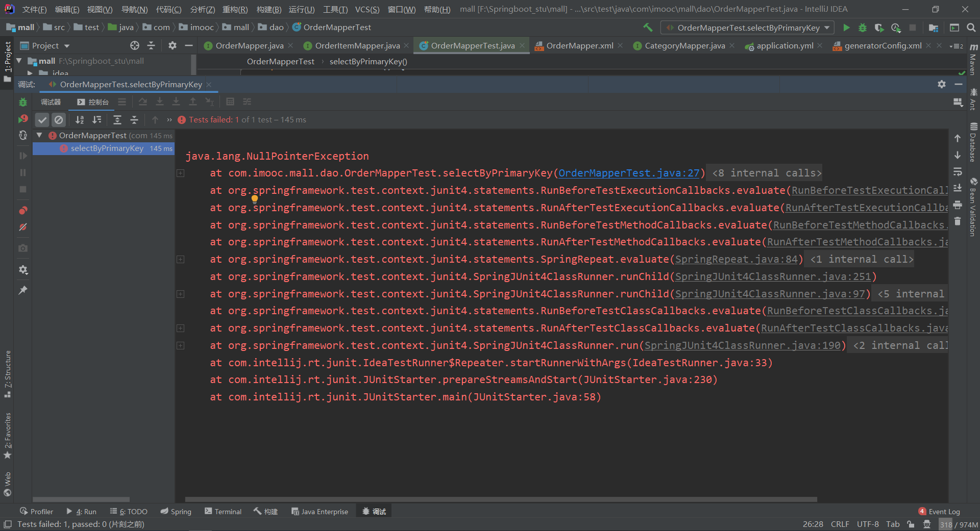Open Project panel settings gear

[x=173, y=45]
